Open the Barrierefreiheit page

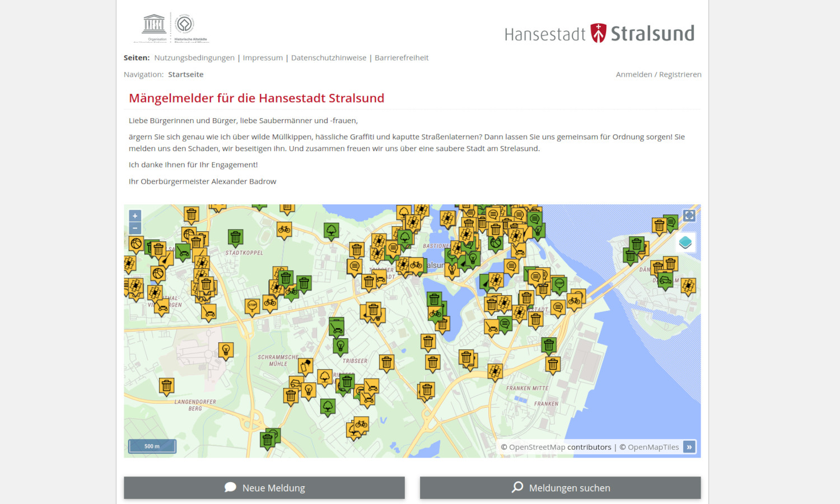[402, 58]
